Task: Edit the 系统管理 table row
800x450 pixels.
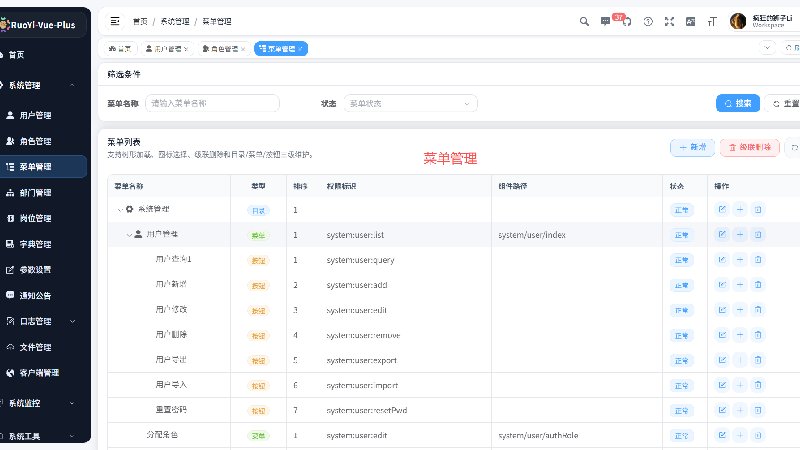Action: (x=722, y=209)
